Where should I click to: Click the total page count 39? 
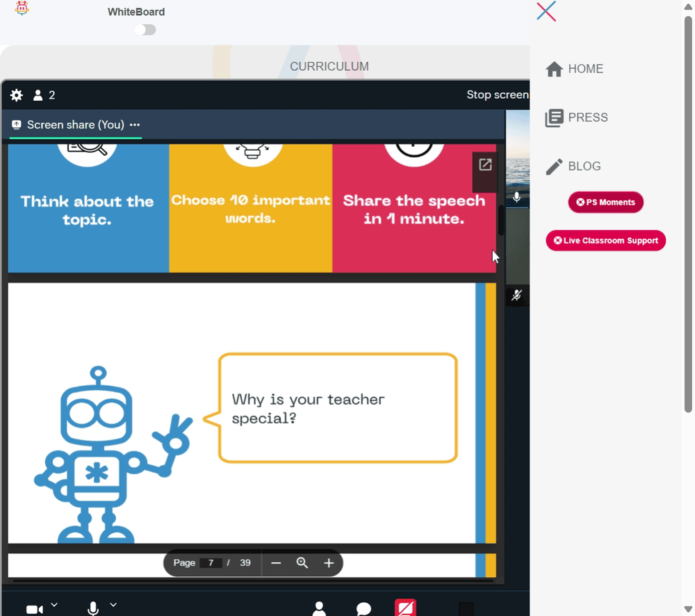pos(245,562)
